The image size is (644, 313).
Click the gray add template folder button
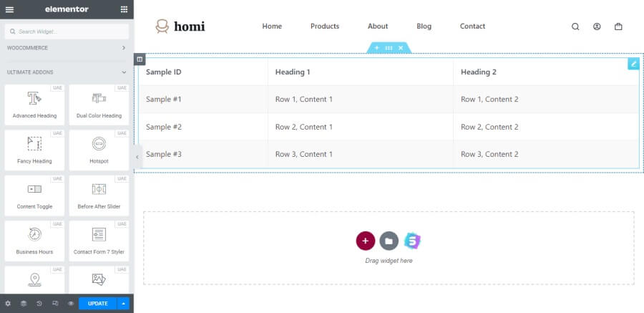coord(389,241)
